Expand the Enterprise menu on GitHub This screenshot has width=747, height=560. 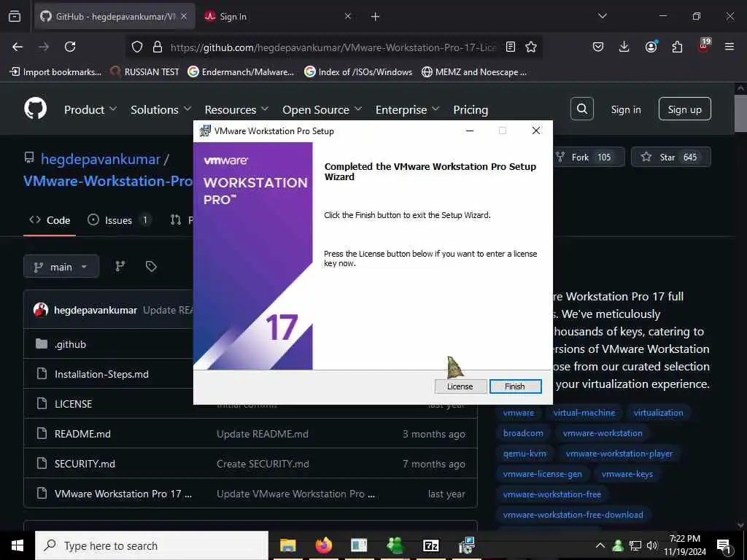coord(407,109)
